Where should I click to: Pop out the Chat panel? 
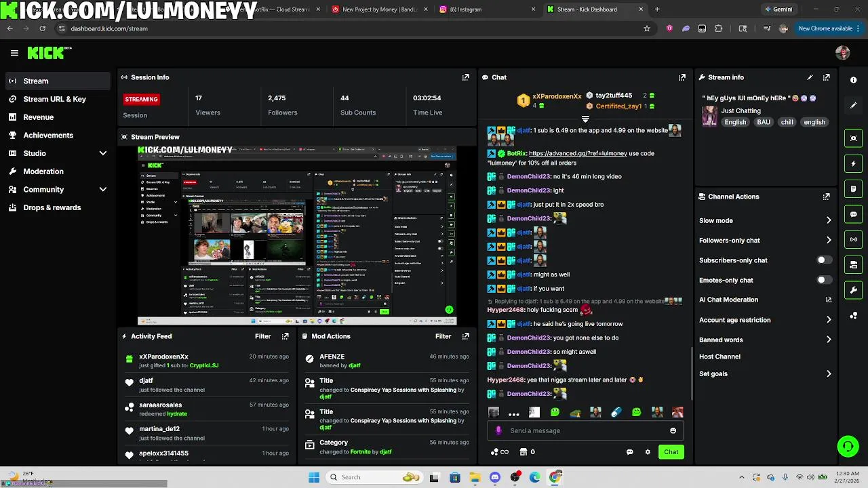coord(682,77)
